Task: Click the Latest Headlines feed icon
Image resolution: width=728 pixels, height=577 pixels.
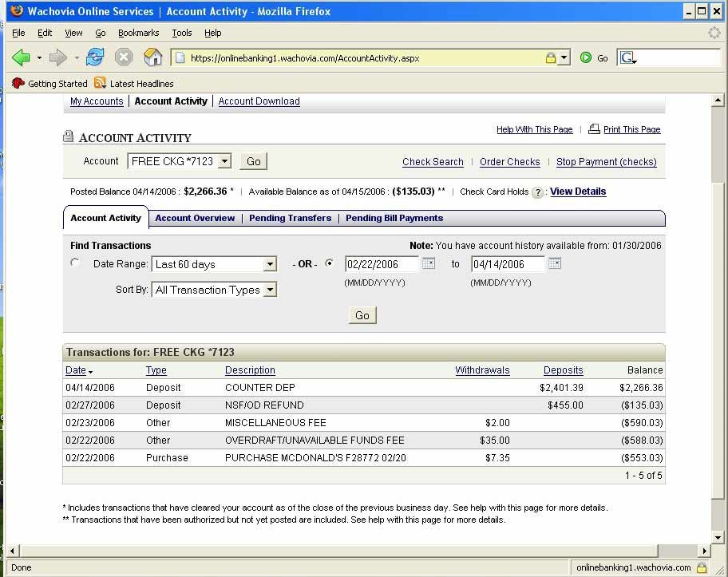Action: point(100,83)
